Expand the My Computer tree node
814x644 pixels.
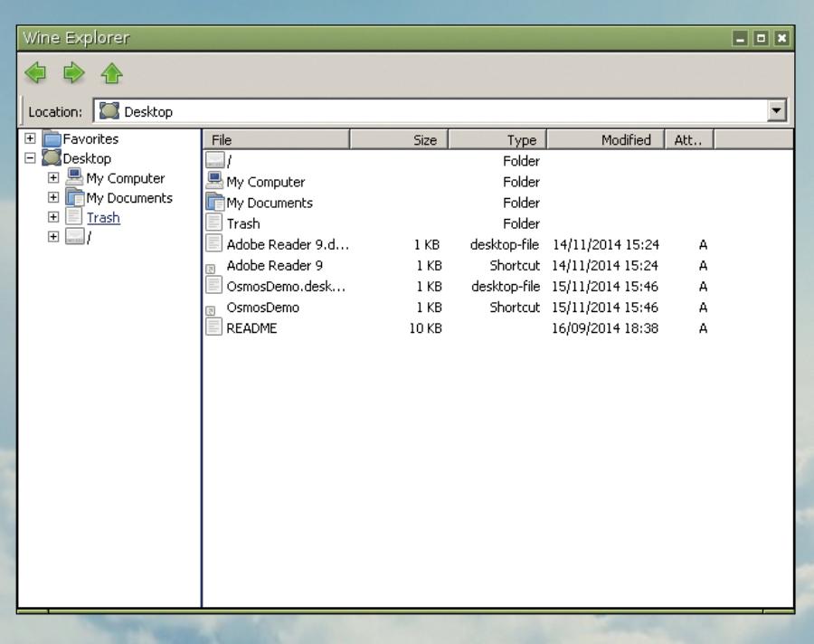53,177
